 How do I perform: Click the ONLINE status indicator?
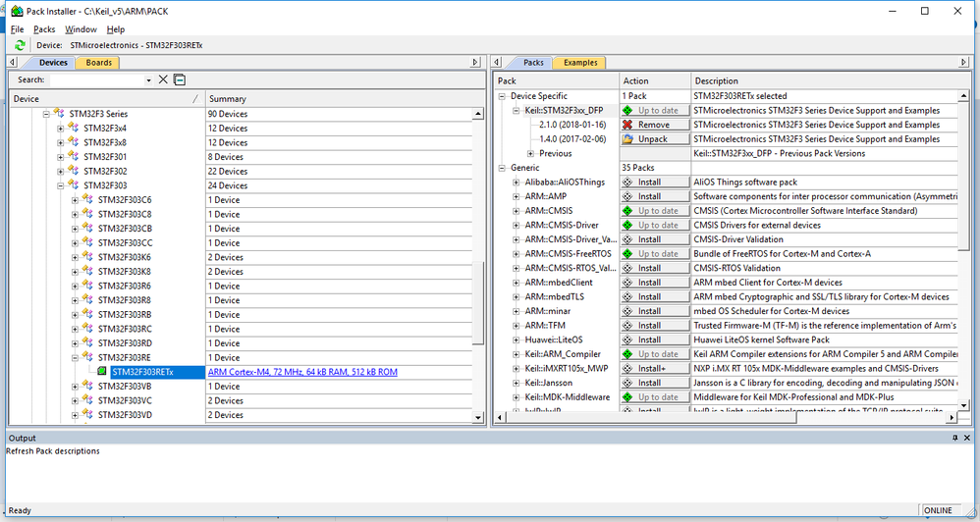tap(938, 510)
